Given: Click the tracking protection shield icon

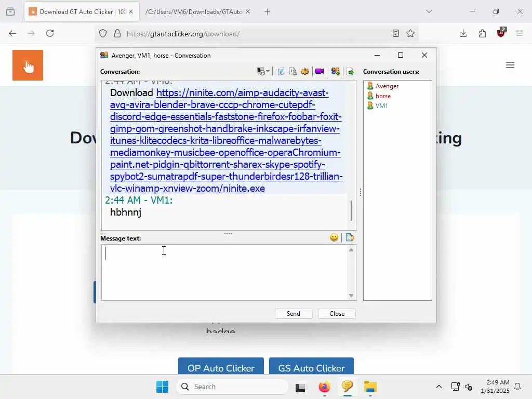Looking at the screenshot, I should tap(103, 34).
